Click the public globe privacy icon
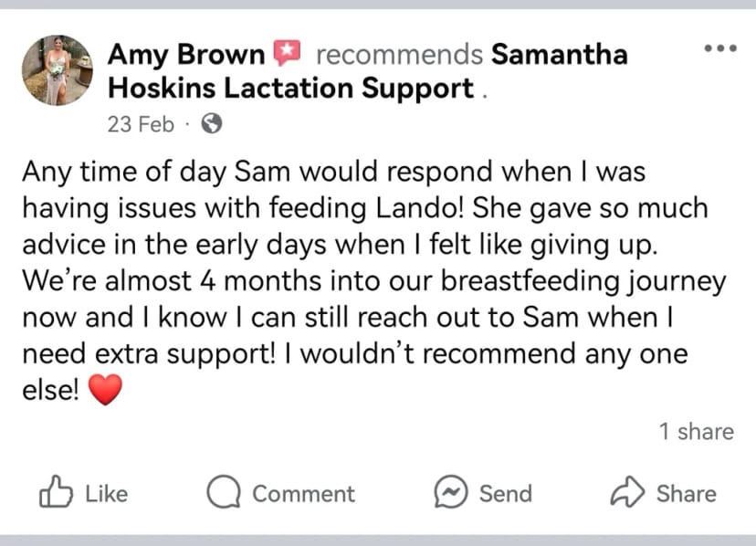The height and width of the screenshot is (546, 756). click(212, 123)
